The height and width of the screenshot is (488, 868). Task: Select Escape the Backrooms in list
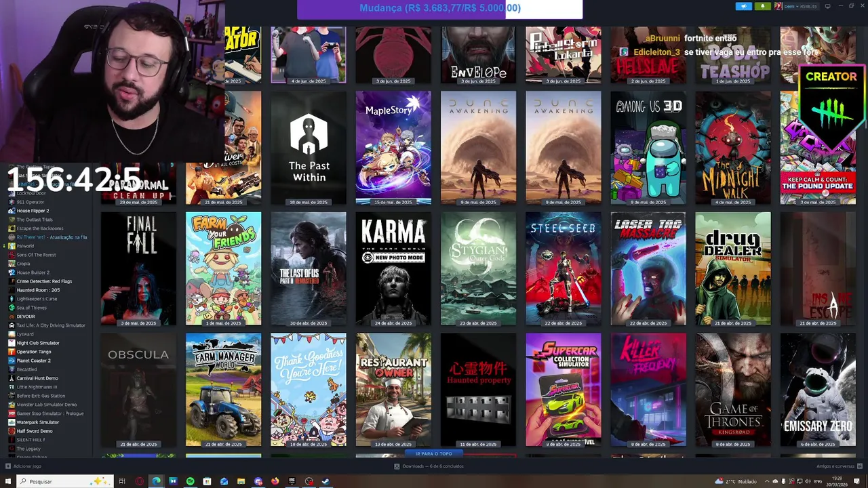click(x=39, y=228)
